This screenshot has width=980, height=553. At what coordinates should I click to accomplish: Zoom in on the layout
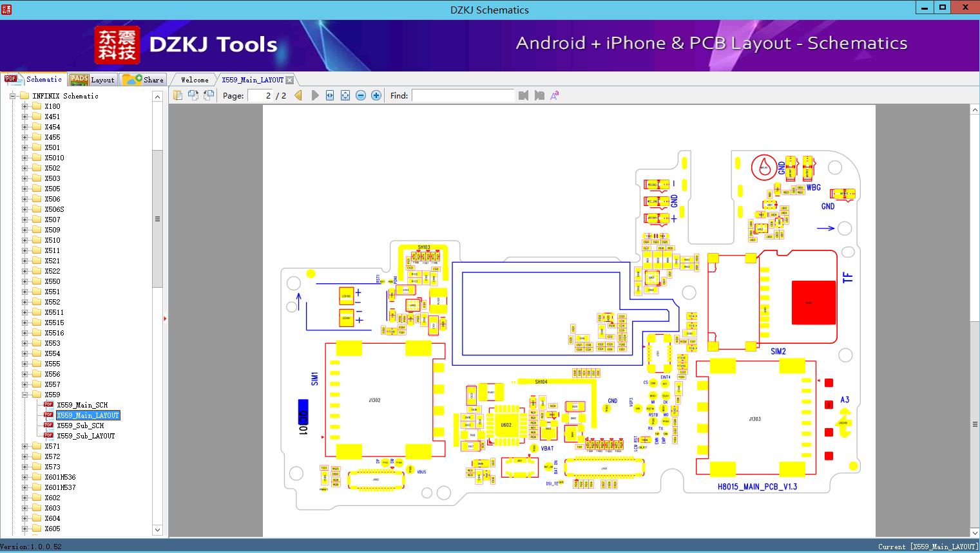(376, 95)
